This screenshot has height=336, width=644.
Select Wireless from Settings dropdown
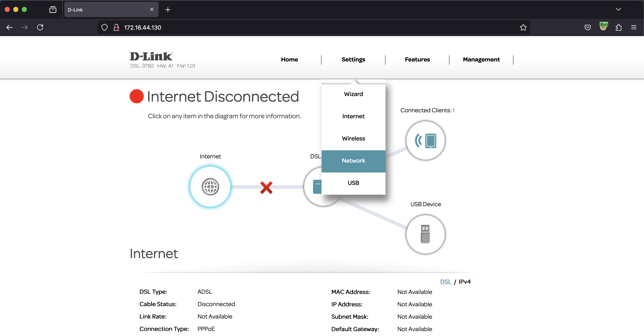(353, 139)
